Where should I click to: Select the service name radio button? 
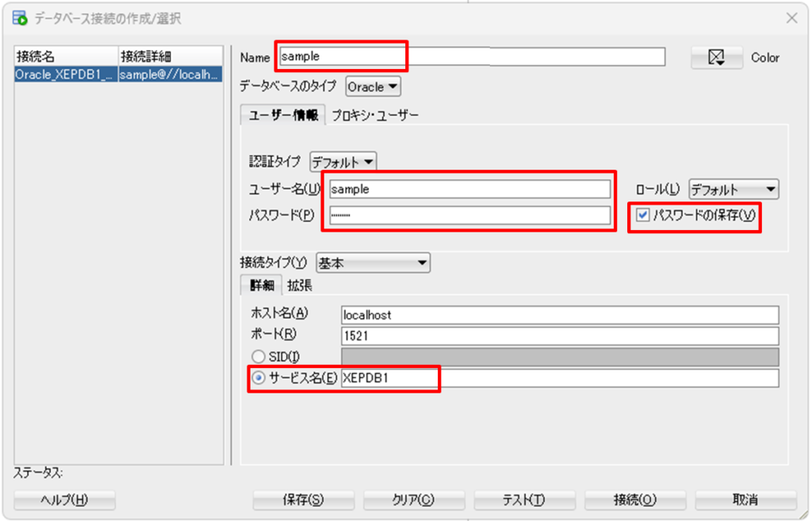click(258, 378)
